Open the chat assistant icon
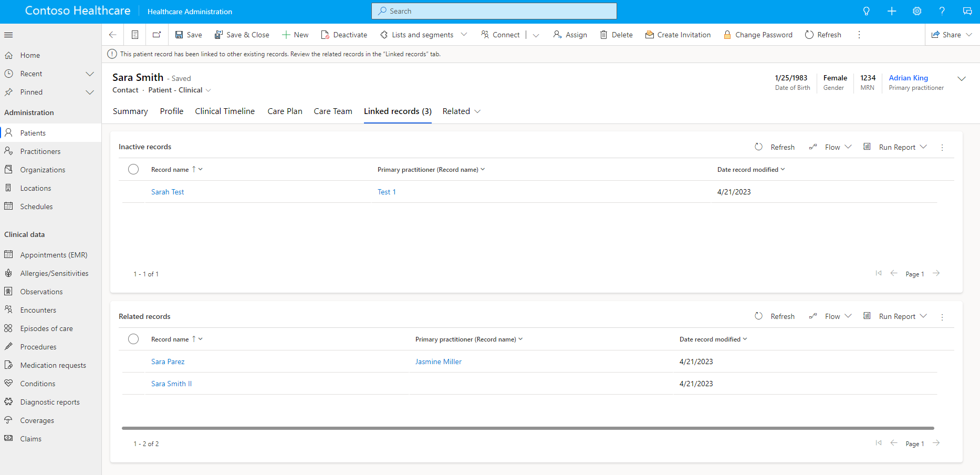 pyautogui.click(x=967, y=11)
